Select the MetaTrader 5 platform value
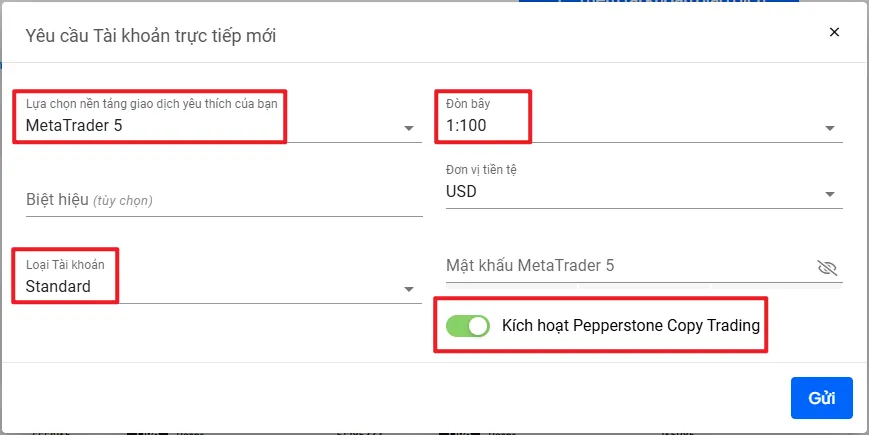 [74, 126]
